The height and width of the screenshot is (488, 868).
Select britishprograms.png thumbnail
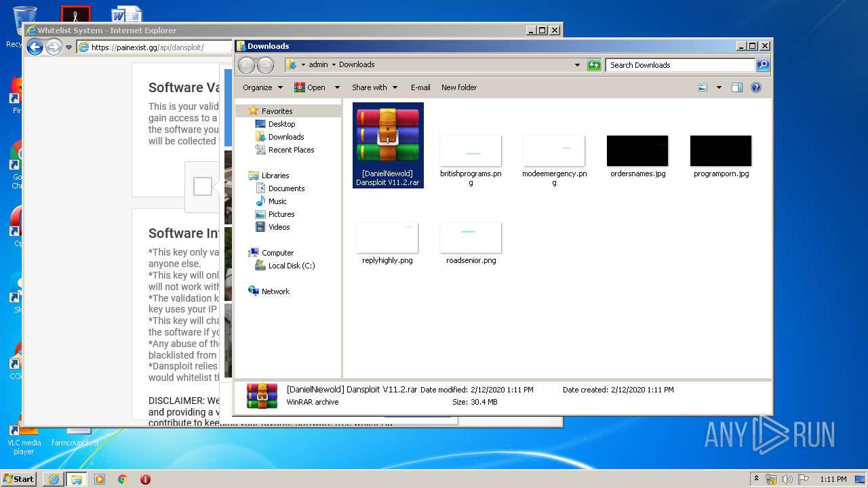click(471, 160)
